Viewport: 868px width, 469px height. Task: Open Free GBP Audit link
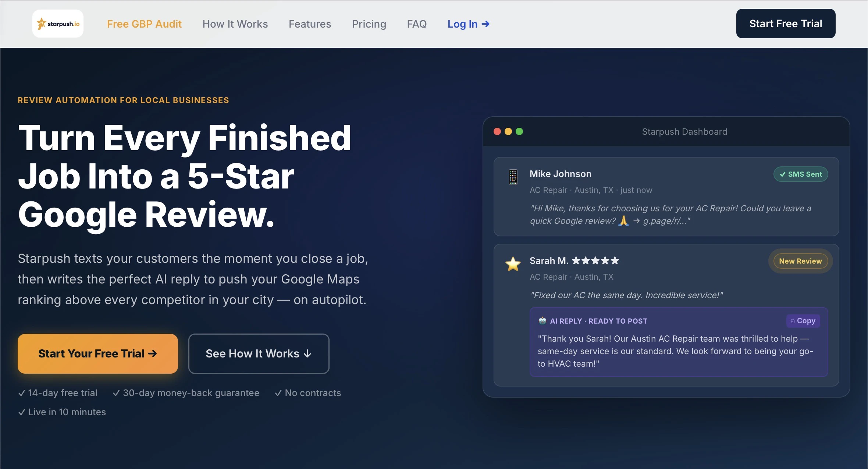144,24
